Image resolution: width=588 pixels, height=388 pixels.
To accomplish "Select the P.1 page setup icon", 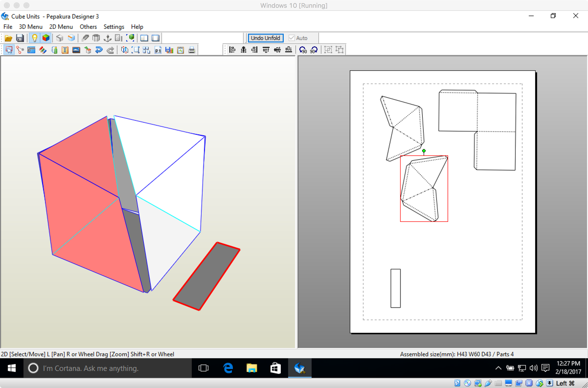I will point(158,49).
